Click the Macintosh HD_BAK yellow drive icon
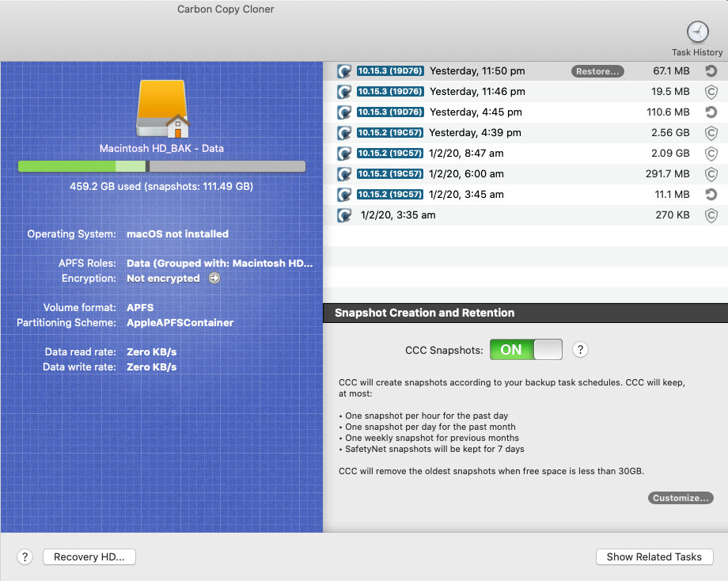Screen dimensions: 728x581 pos(163,108)
